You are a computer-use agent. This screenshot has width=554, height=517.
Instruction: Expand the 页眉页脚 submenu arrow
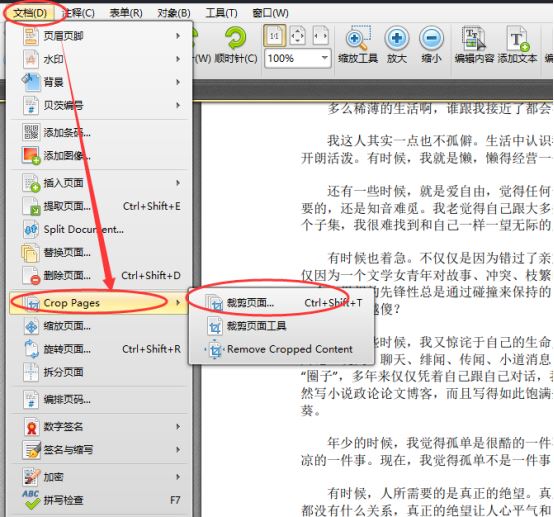coord(178,36)
